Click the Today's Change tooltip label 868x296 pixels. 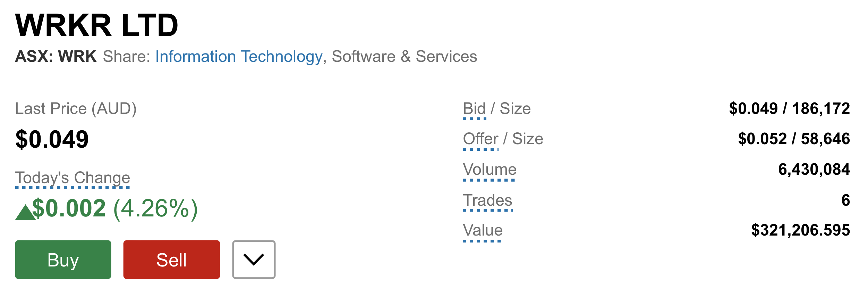tap(73, 179)
